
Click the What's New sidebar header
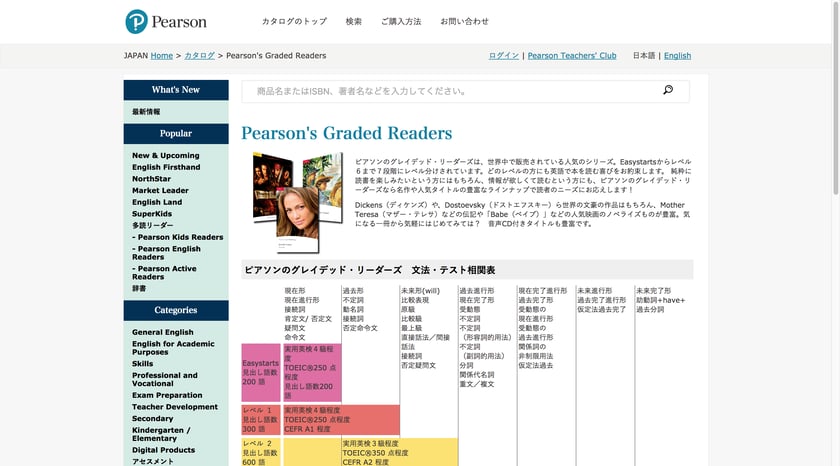(x=176, y=90)
